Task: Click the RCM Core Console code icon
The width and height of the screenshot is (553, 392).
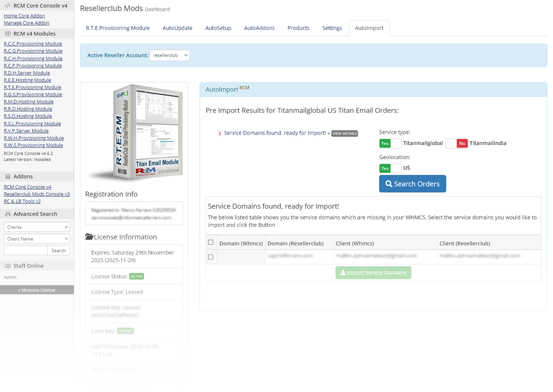Action: coord(8,6)
